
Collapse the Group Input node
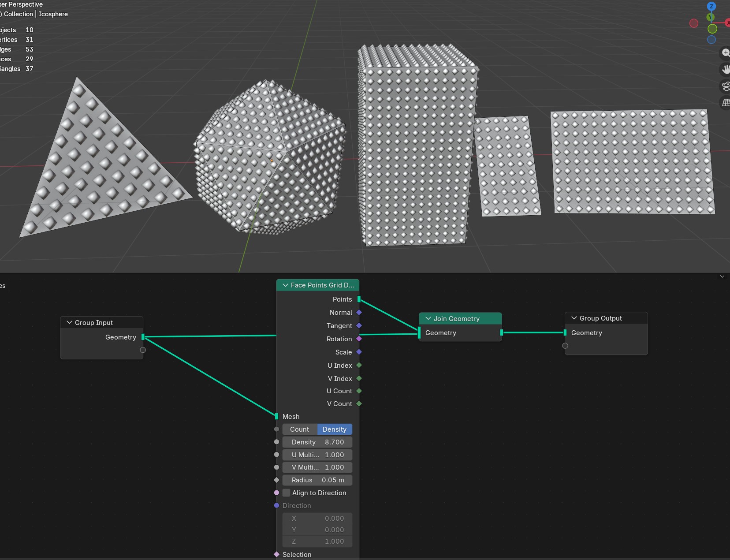coord(69,322)
